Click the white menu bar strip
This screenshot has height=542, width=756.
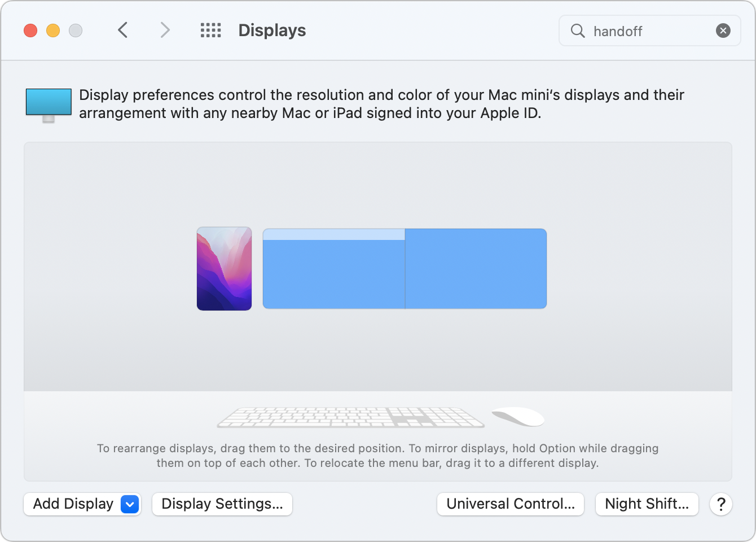(333, 234)
